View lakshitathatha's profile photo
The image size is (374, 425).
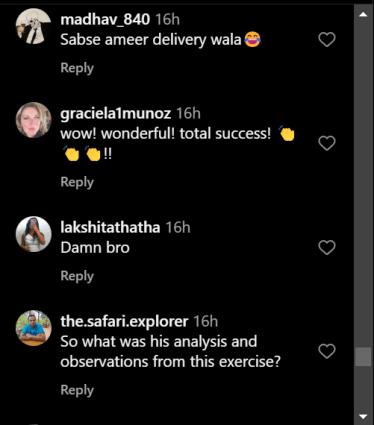coord(33,234)
